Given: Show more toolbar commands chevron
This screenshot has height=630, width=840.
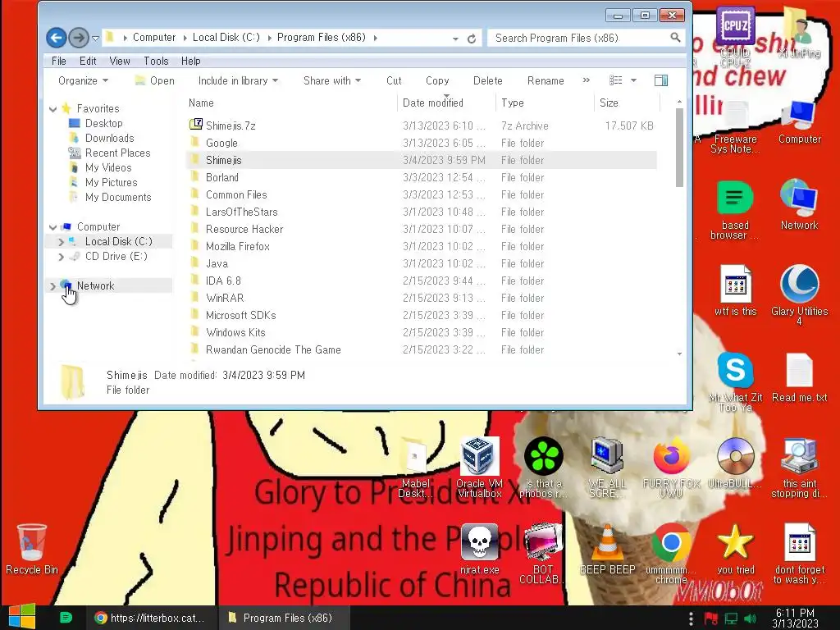Looking at the screenshot, I should [586, 80].
